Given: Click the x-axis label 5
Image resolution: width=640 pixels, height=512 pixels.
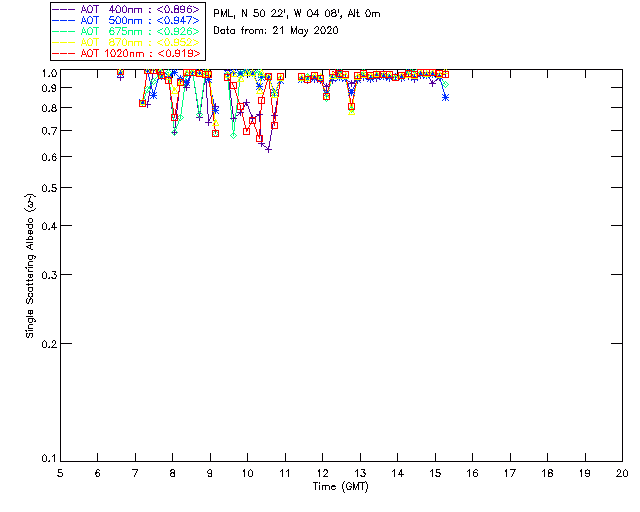Looking at the screenshot, I should 60,473.
